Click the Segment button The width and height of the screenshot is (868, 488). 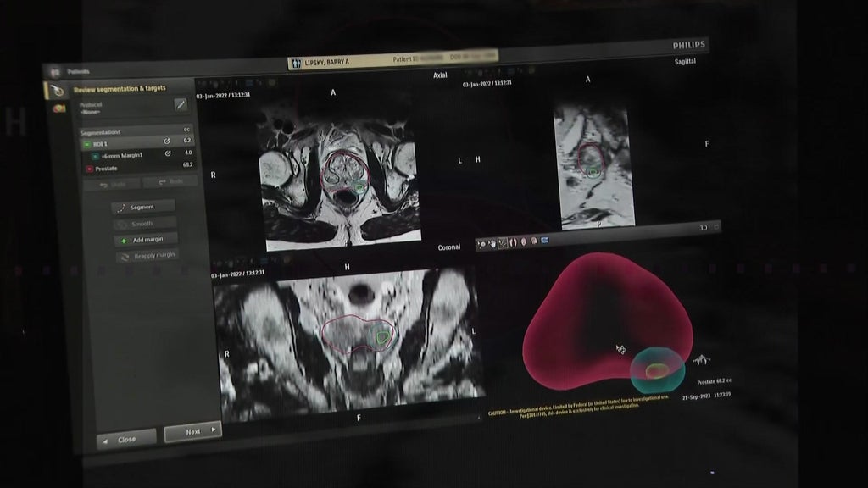[143, 207]
